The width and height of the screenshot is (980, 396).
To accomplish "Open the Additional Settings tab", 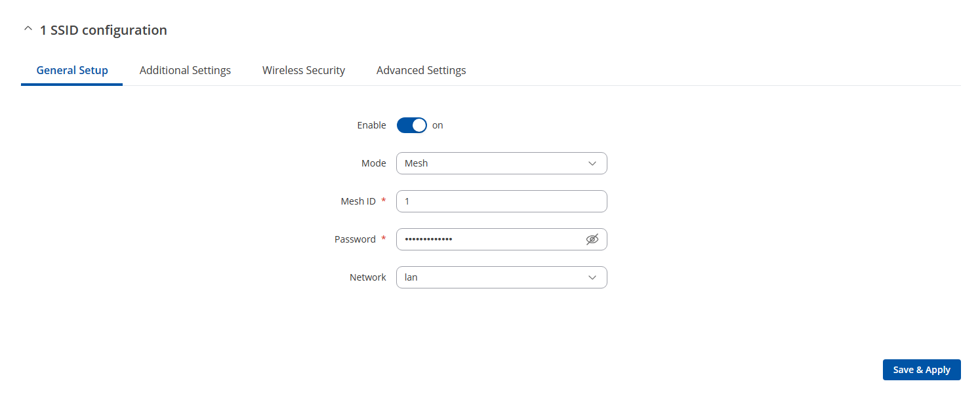I will point(185,70).
